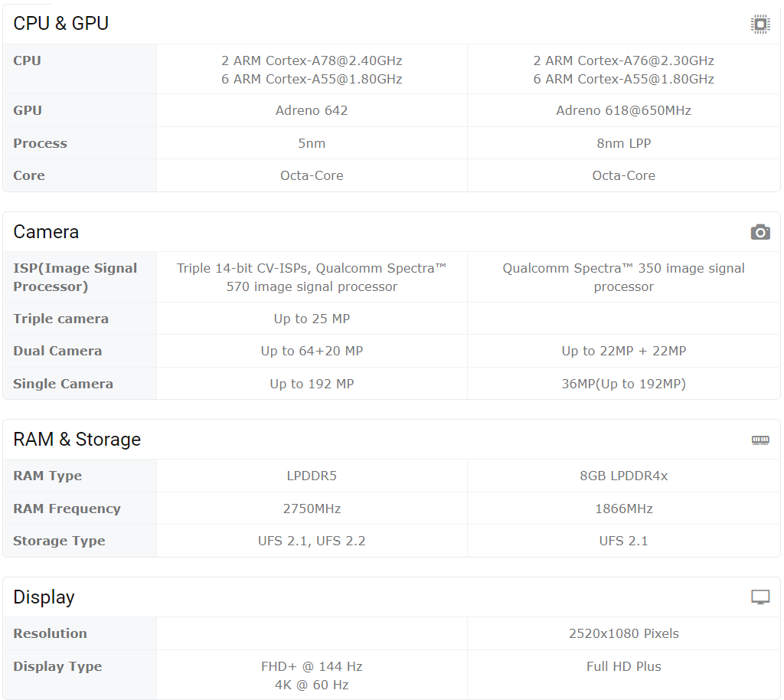Select the Camera section heading
This screenshot has width=784, height=700.
pos(46,232)
